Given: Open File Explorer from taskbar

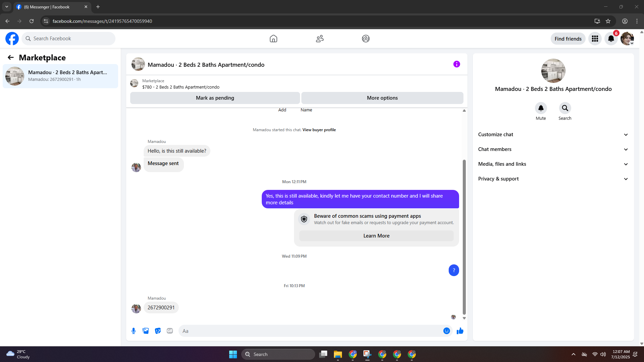Looking at the screenshot, I should point(338,354).
